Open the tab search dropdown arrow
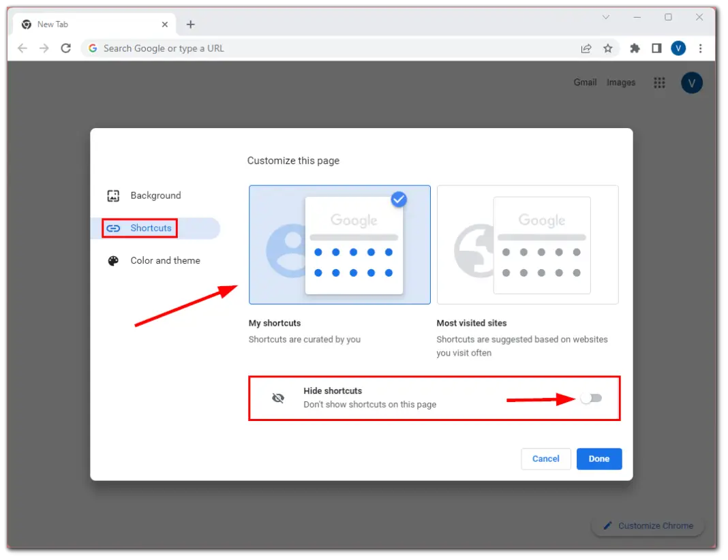 coord(606,17)
